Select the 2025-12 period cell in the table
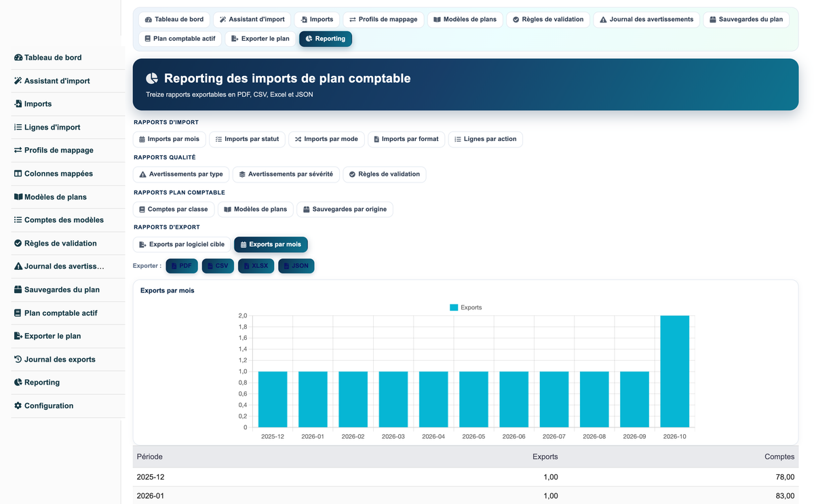The width and height of the screenshot is (814, 504). point(151,477)
